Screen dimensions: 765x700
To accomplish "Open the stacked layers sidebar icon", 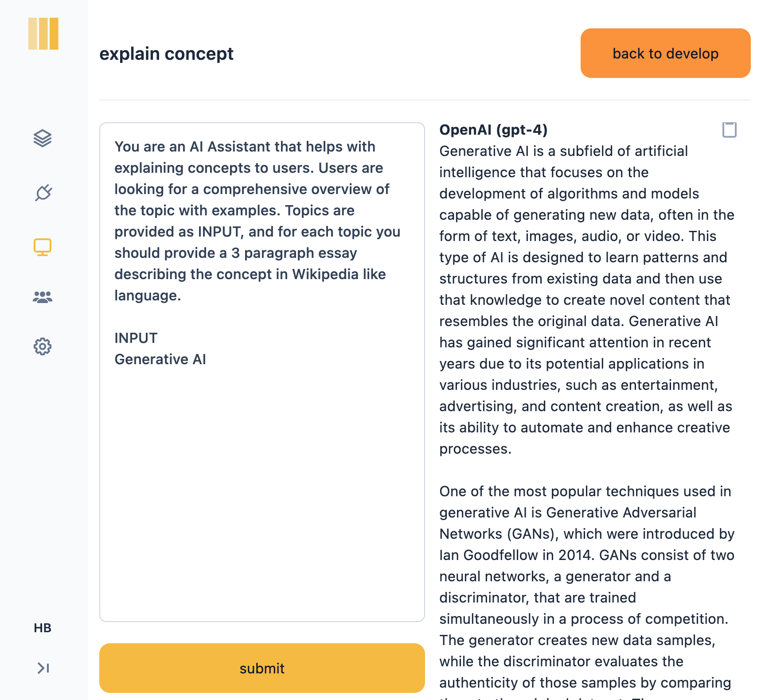I will click(x=43, y=139).
